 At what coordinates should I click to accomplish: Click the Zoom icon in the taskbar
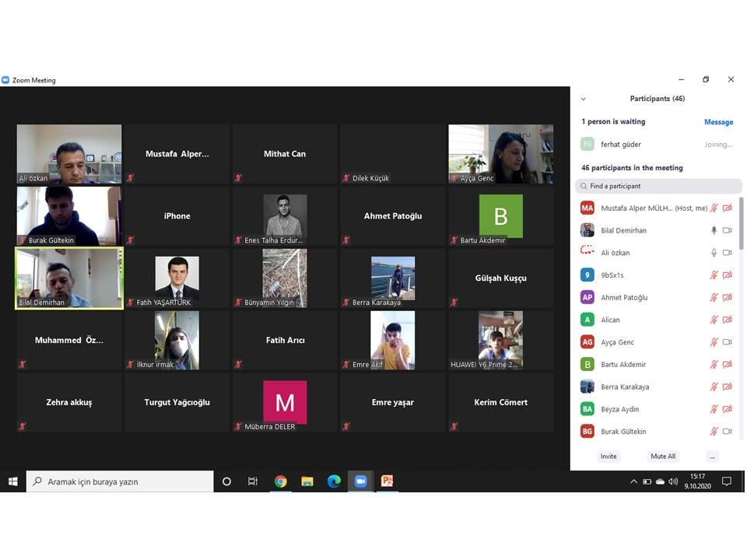tap(360, 481)
